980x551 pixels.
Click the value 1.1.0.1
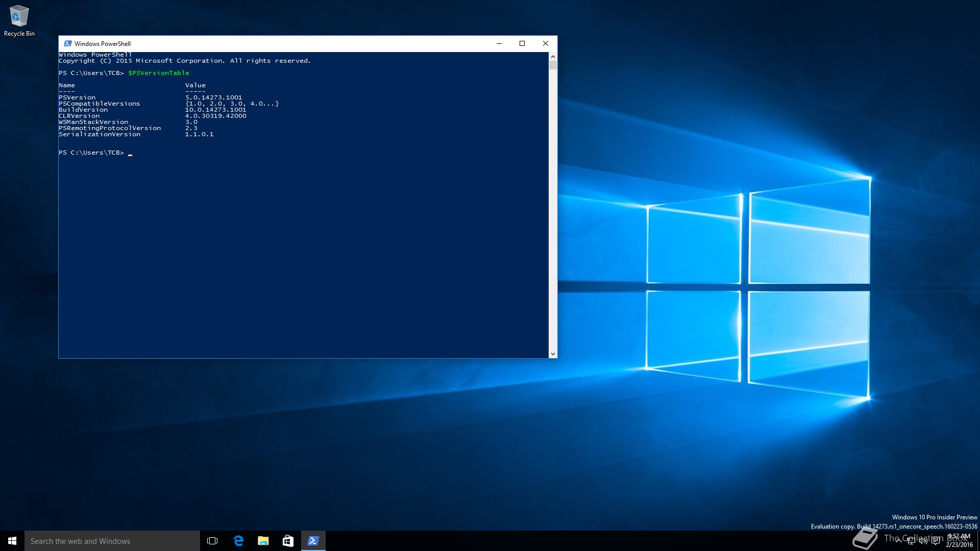coord(200,134)
